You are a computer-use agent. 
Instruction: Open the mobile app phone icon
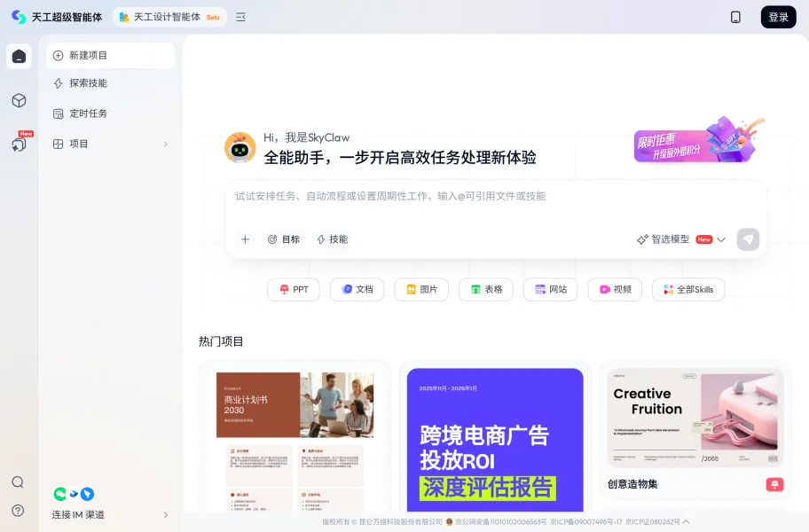(735, 17)
